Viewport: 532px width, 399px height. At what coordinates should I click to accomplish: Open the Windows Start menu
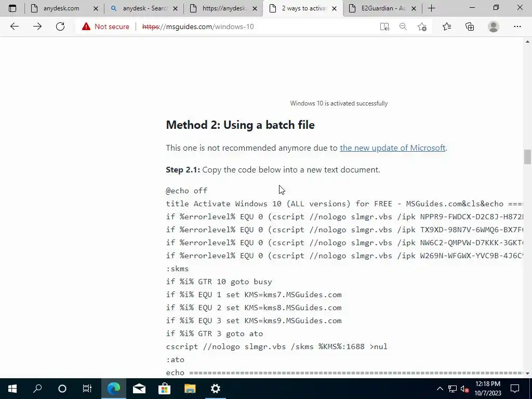[x=12, y=389]
